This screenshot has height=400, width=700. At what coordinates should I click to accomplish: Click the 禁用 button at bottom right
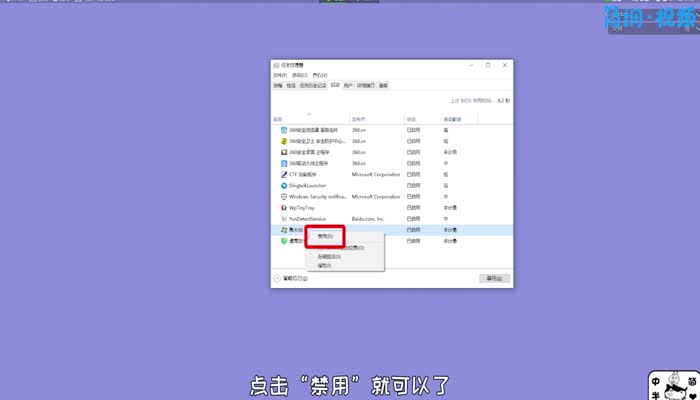coord(493,278)
